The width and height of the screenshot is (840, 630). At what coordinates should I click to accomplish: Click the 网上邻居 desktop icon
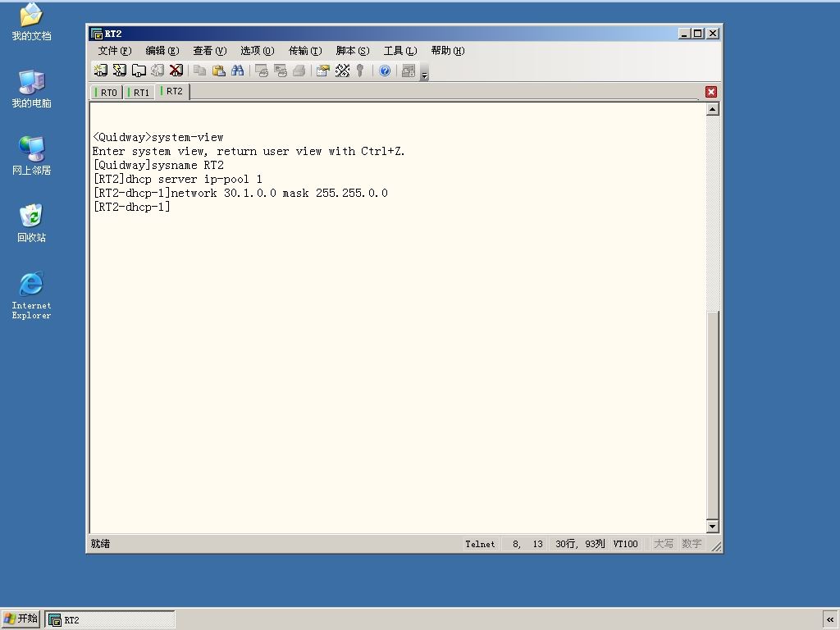coord(31,156)
